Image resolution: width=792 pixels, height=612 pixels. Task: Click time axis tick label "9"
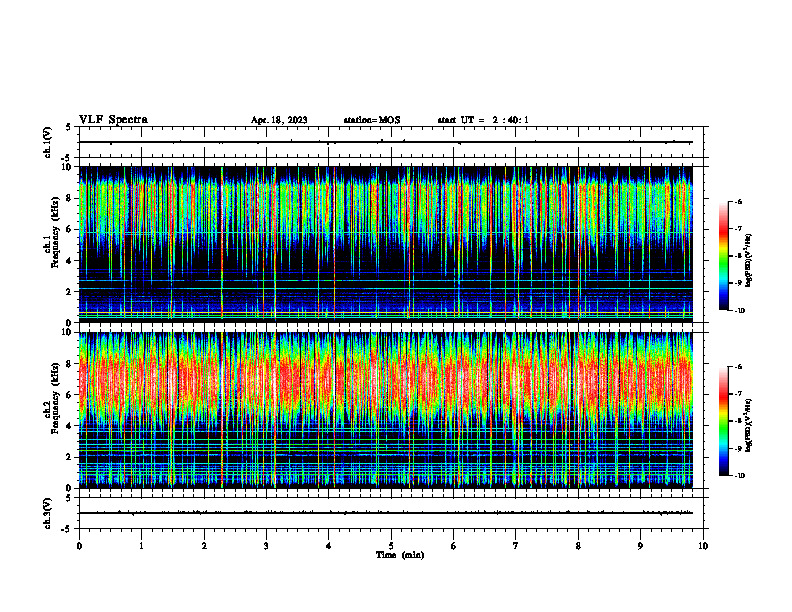click(640, 546)
